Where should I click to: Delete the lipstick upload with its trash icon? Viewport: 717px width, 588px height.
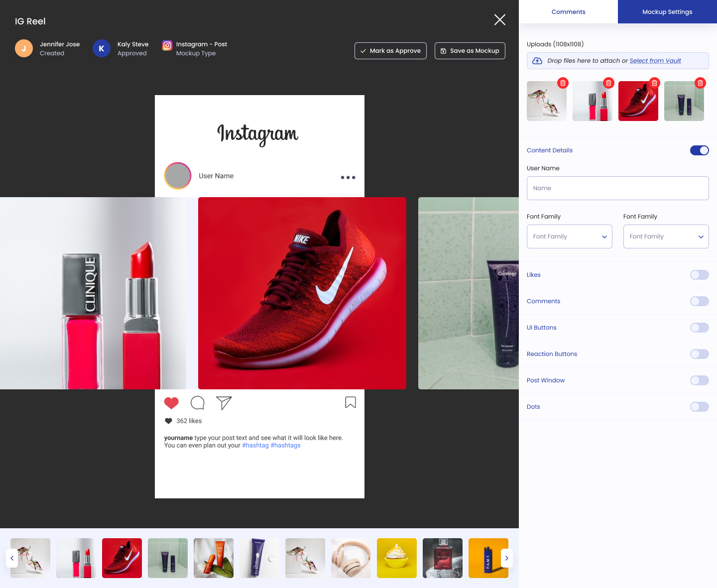pyautogui.click(x=608, y=83)
